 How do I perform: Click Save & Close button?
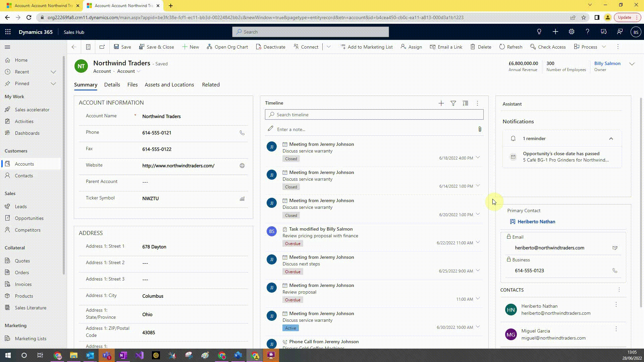point(157,47)
